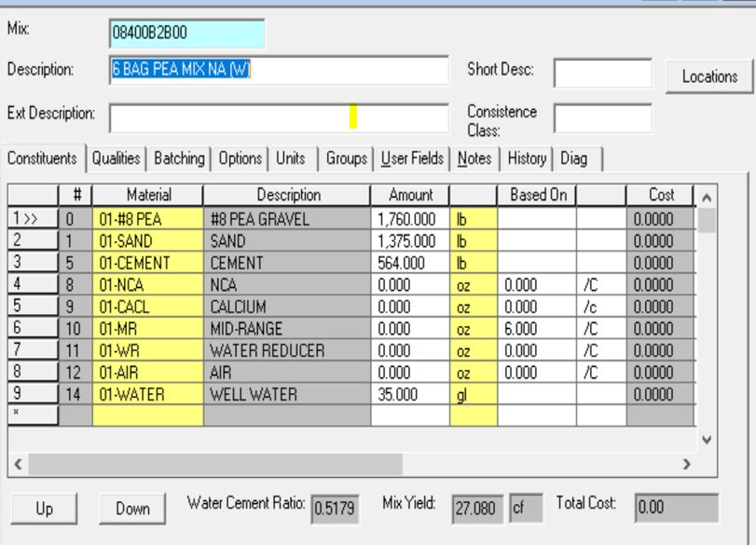756x545 pixels.
Task: Click the 01-CEMENT material cell
Action: (147, 264)
